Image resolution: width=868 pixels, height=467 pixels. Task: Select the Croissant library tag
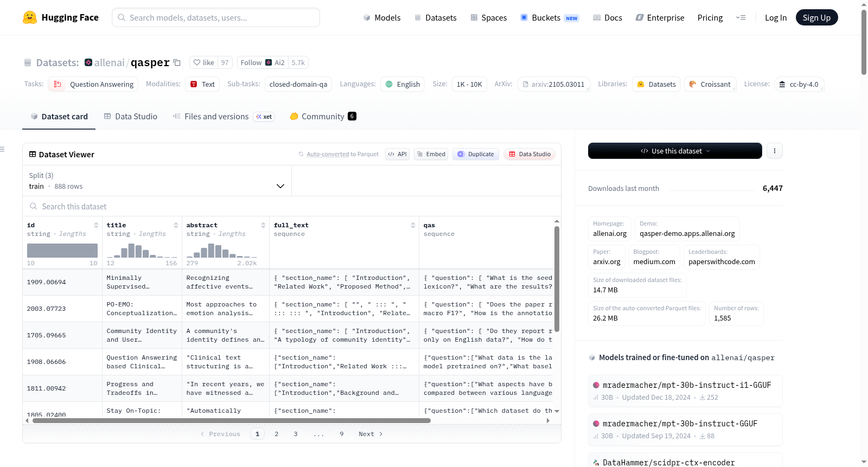pos(710,84)
